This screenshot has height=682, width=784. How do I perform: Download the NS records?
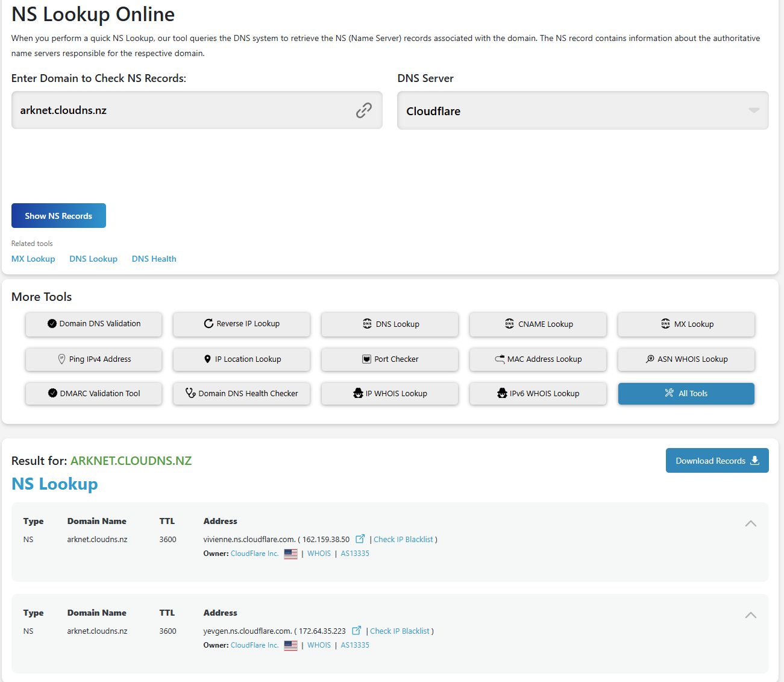(717, 461)
